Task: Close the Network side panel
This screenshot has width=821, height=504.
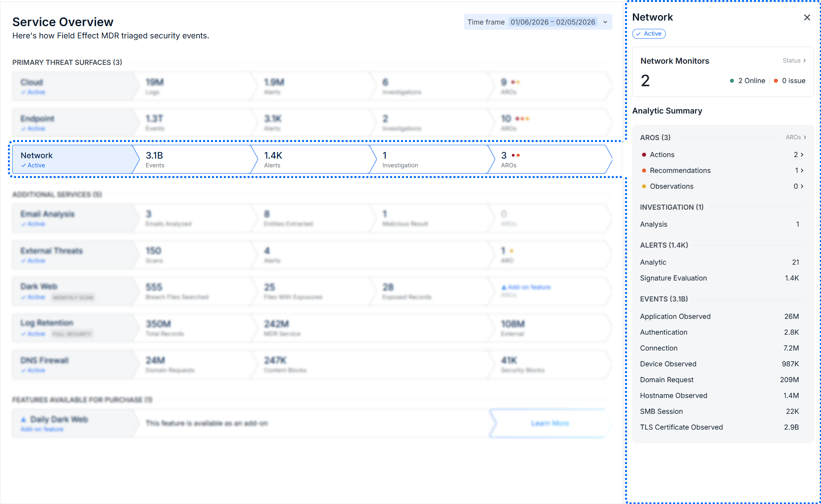Action: coord(807,17)
